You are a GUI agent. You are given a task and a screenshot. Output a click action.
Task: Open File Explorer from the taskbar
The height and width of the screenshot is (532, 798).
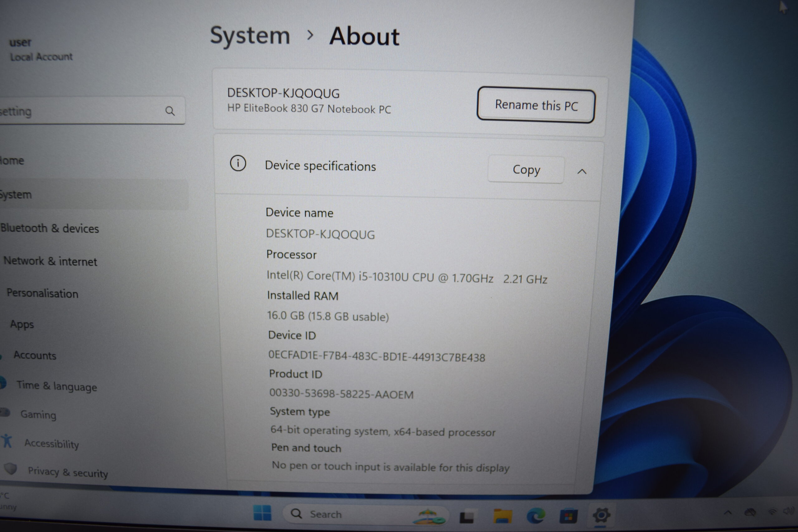coord(502,516)
